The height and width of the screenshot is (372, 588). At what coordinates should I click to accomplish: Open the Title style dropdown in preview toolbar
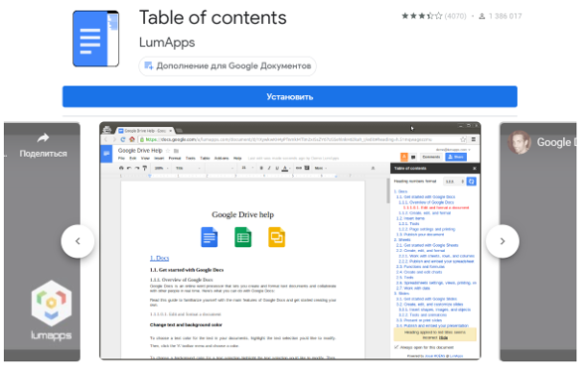pos(189,169)
